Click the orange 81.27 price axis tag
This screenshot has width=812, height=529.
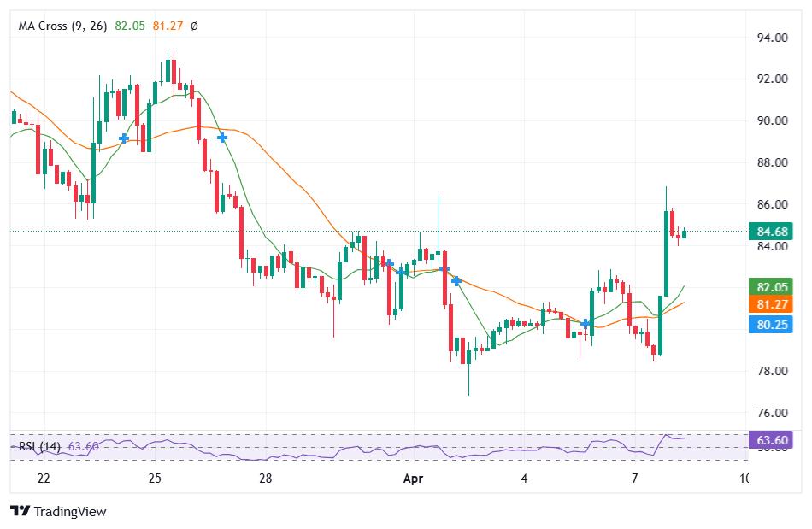pos(769,305)
